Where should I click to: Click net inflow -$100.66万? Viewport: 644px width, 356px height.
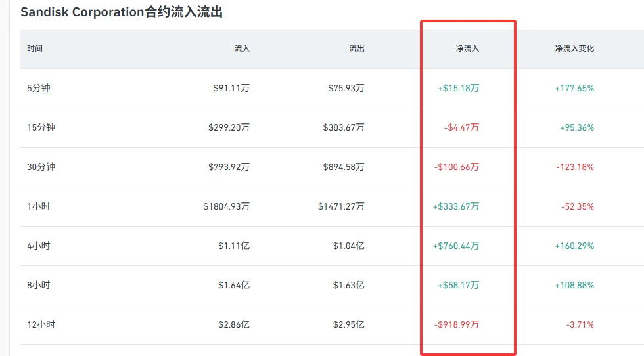click(x=456, y=167)
